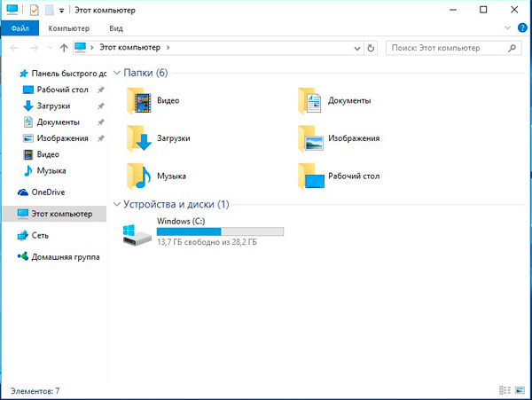Open the Файл menu tab
The width and height of the screenshot is (532, 400).
(20, 28)
